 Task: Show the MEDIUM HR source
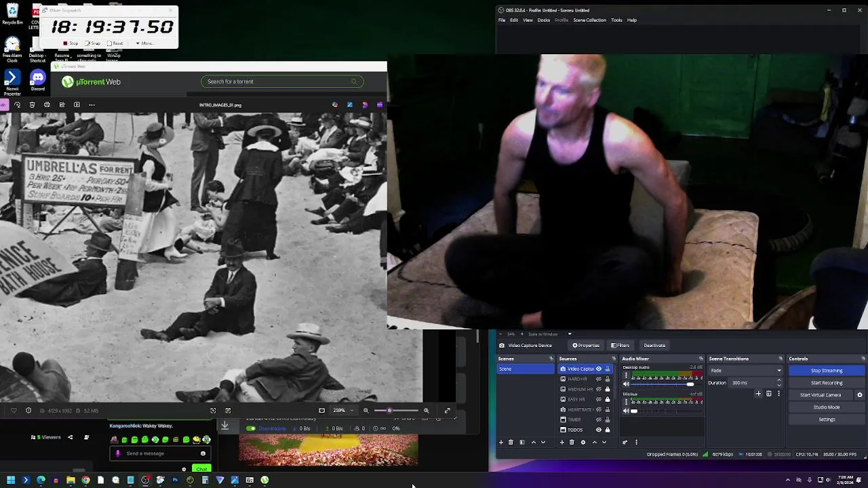coord(599,389)
